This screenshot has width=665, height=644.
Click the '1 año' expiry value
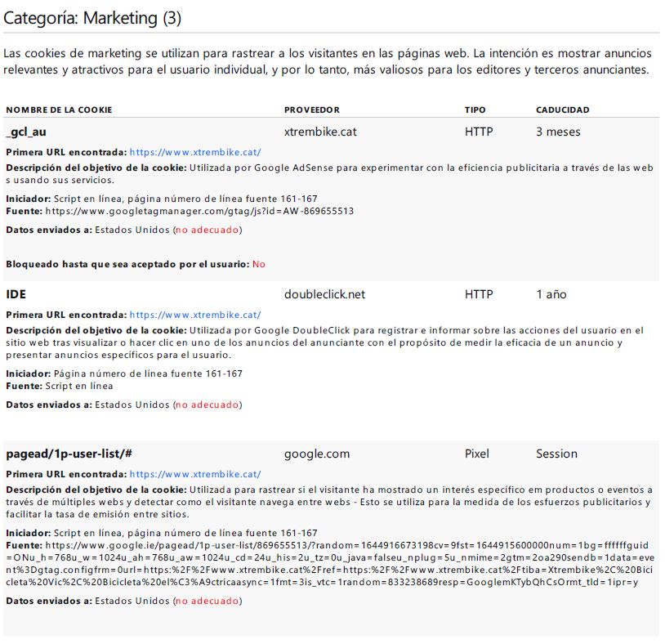pos(551,294)
